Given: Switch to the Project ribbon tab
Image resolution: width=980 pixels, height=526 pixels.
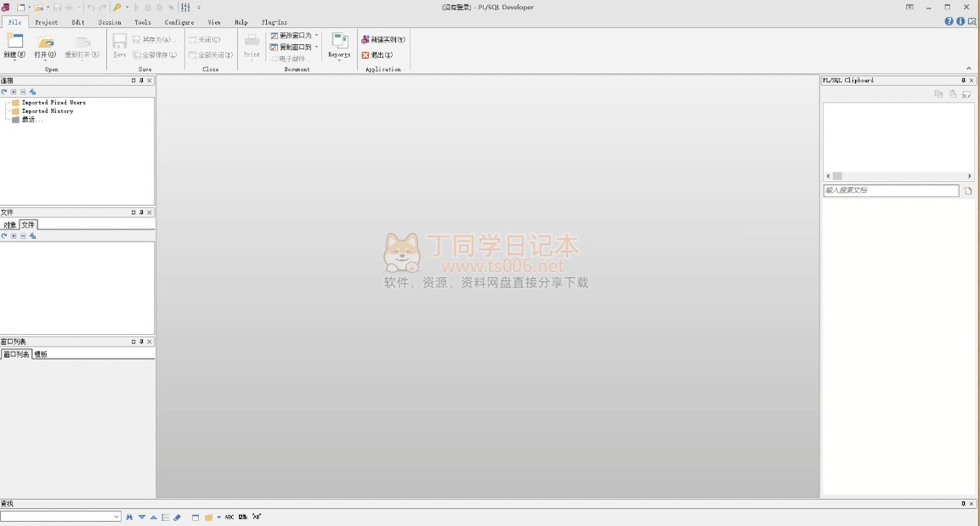Looking at the screenshot, I should [46, 22].
